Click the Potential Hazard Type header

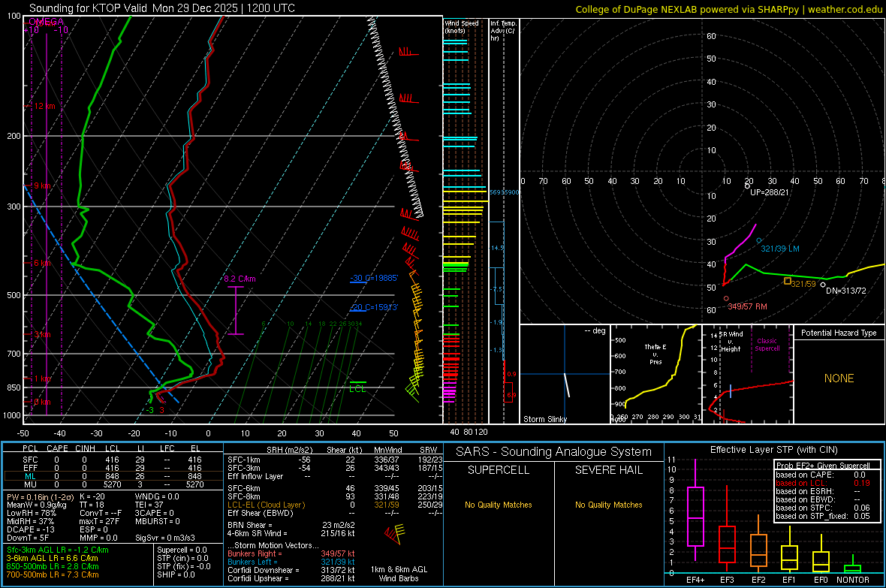[x=839, y=333]
